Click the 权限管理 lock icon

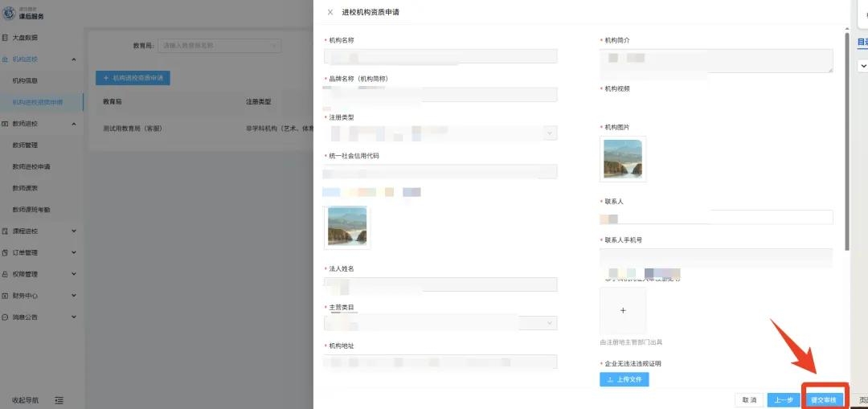point(5,274)
